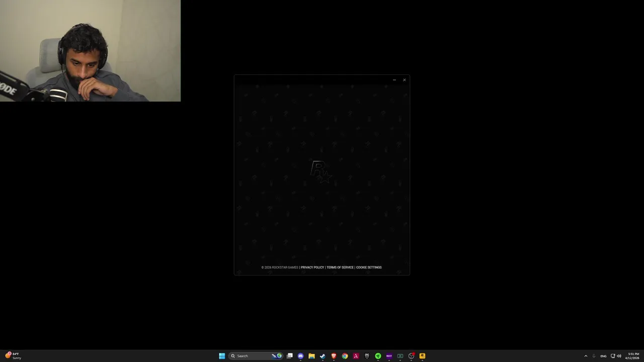Open the red A app on the taskbar
Viewport: 644px width, 362px height.
[356, 356]
